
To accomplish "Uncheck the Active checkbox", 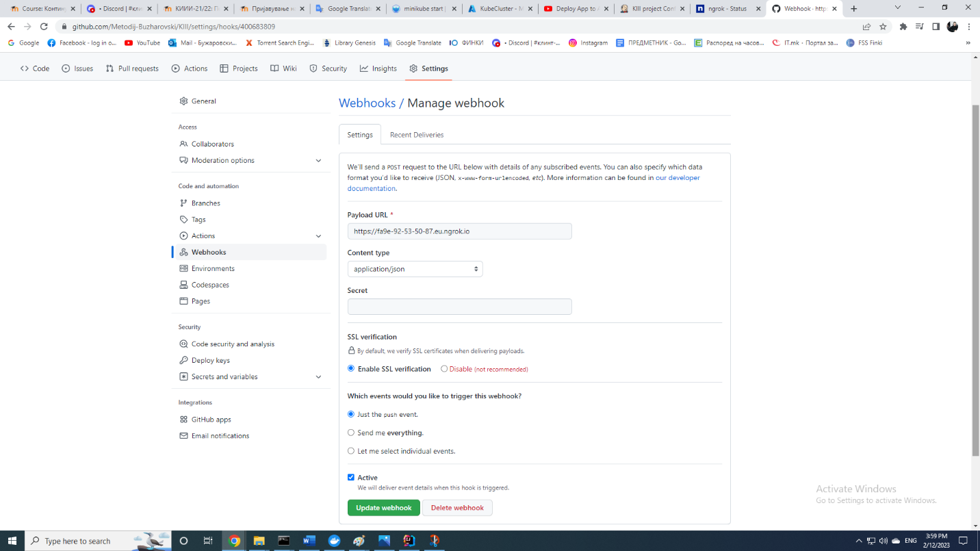I will click(x=351, y=477).
